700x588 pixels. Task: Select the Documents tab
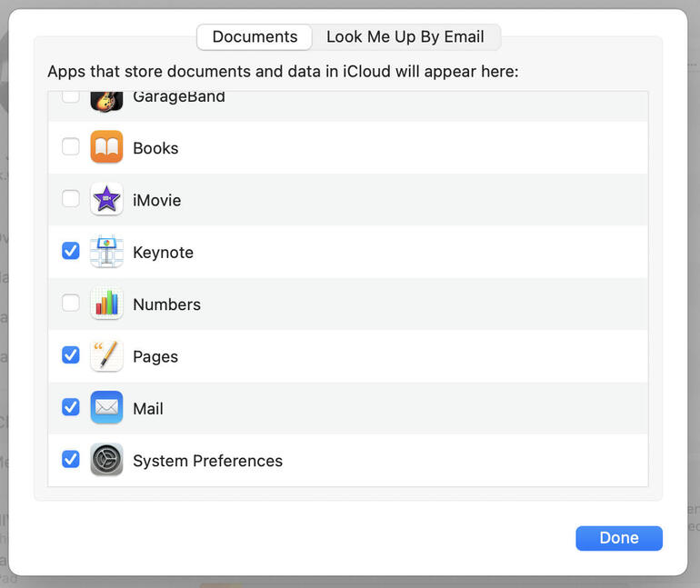click(255, 37)
